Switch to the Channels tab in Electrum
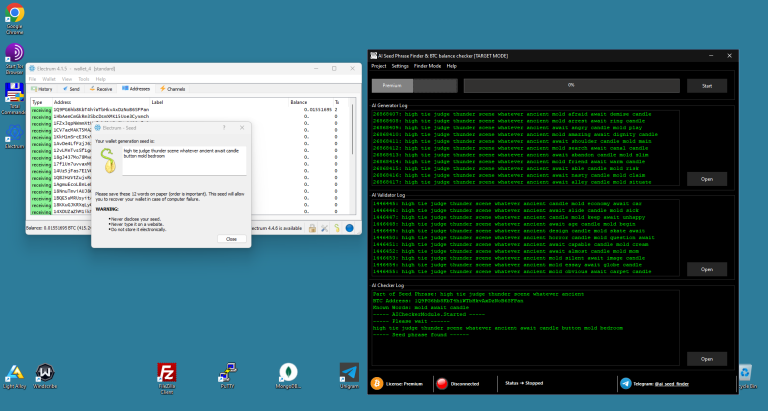Screen dimensions: 768x411 [x=172, y=89]
